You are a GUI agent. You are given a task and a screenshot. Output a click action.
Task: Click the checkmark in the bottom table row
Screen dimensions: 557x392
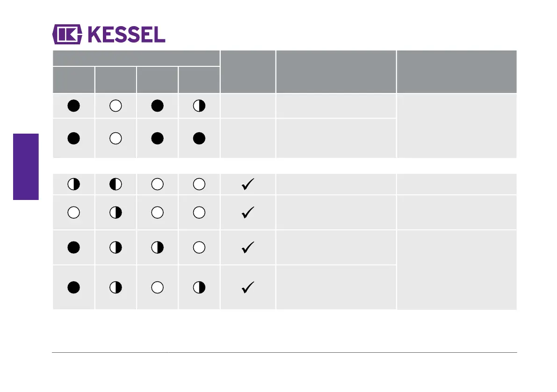pyautogui.click(x=248, y=287)
